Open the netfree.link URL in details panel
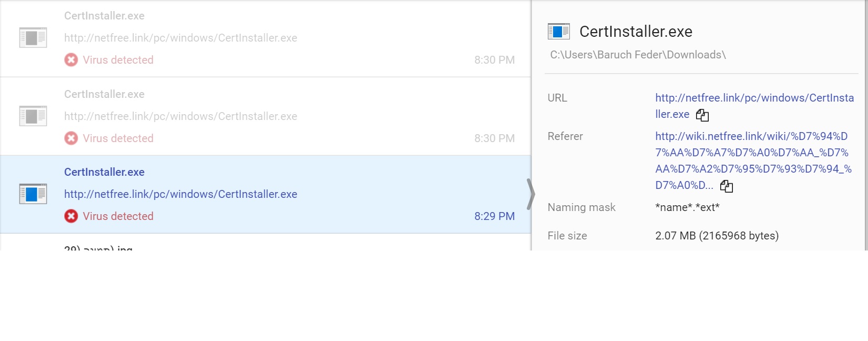The height and width of the screenshot is (341, 868). click(x=754, y=98)
